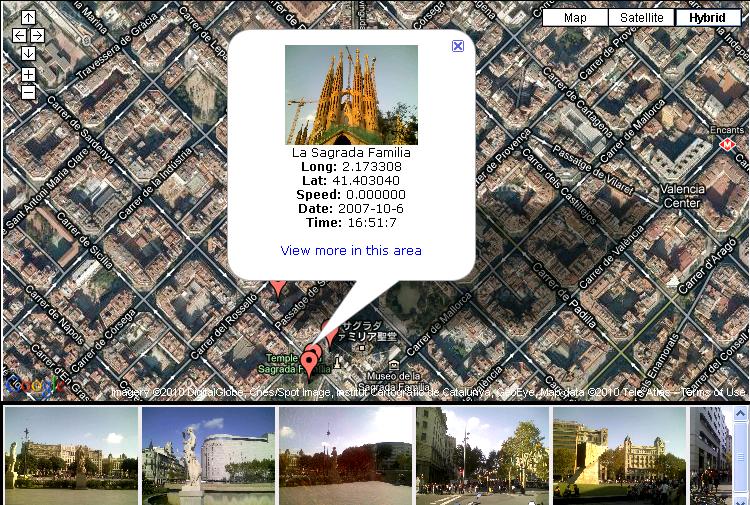Switch to Map view
Screen dimensions: 750x505
click(x=575, y=18)
